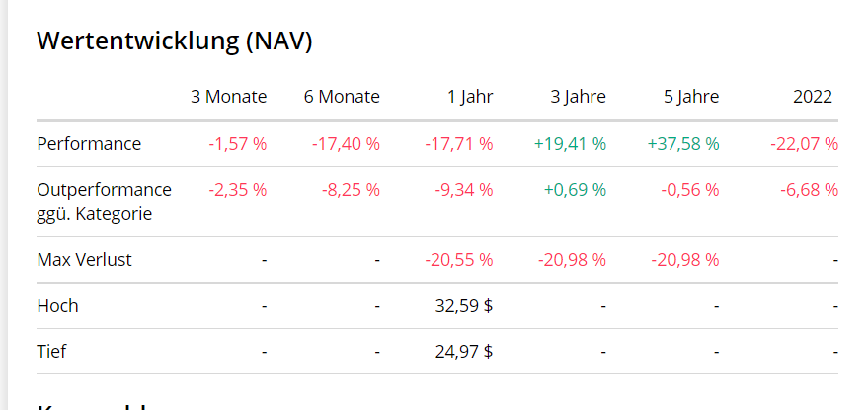Image resolution: width=868 pixels, height=410 pixels.
Task: Click the +37,58 % performance value
Action: coord(683,144)
